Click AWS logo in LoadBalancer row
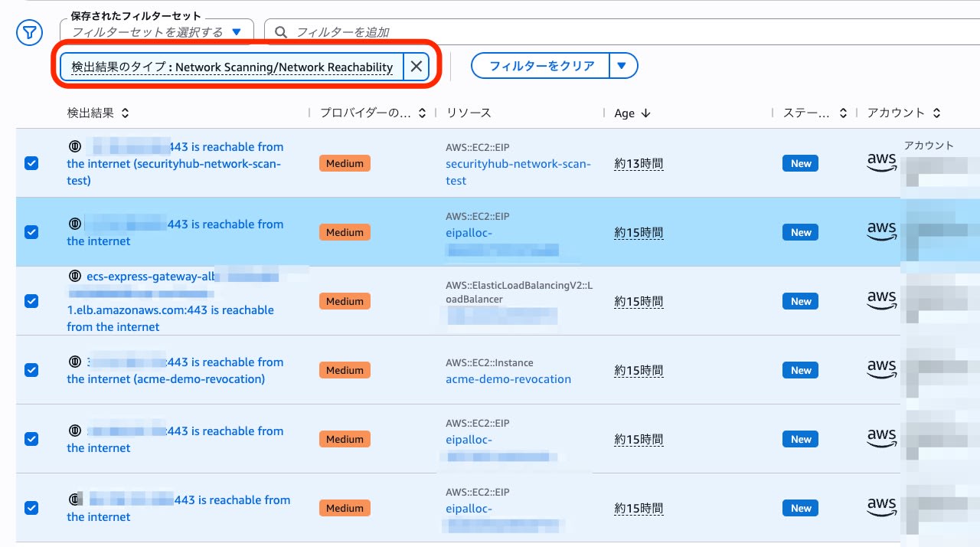 pyautogui.click(x=881, y=300)
